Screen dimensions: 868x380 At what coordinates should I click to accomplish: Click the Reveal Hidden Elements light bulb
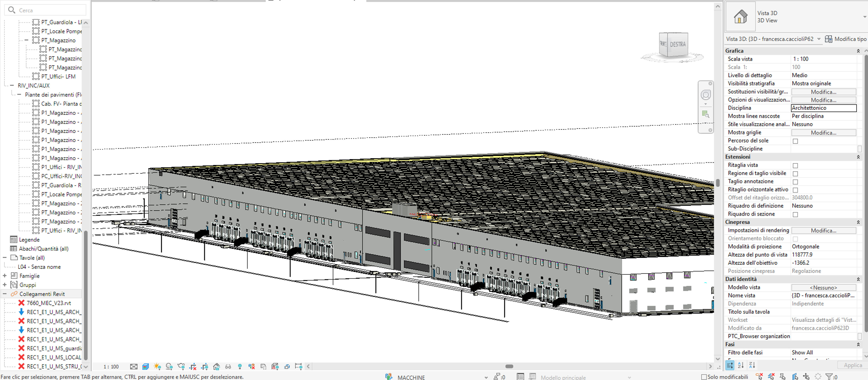coord(240,366)
